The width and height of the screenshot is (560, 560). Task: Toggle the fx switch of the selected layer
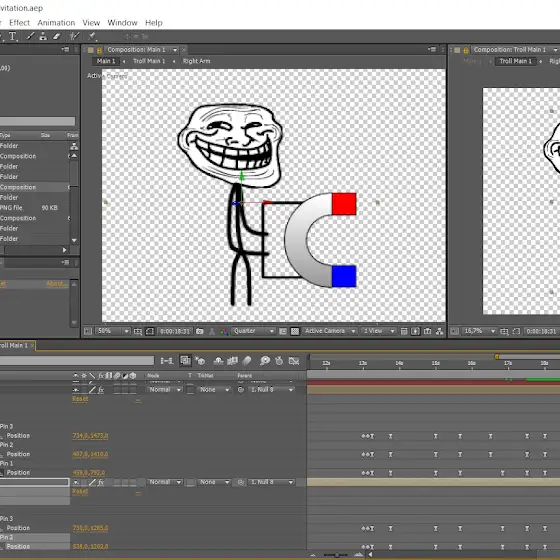[x=101, y=482]
